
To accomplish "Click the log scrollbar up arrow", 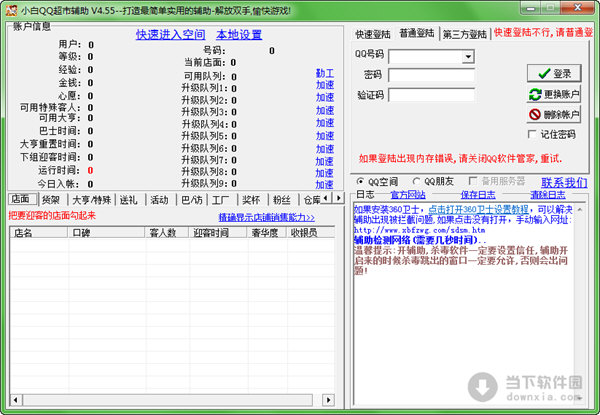I will pyautogui.click(x=580, y=210).
